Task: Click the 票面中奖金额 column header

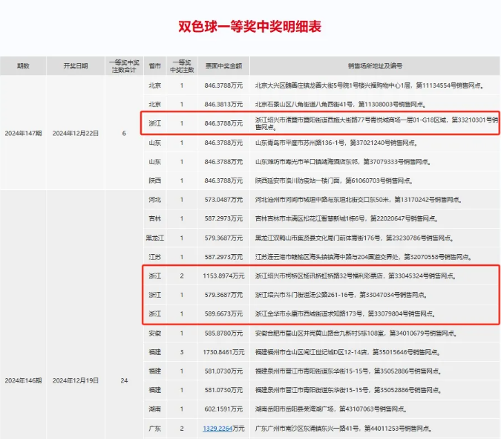Action: coord(223,66)
